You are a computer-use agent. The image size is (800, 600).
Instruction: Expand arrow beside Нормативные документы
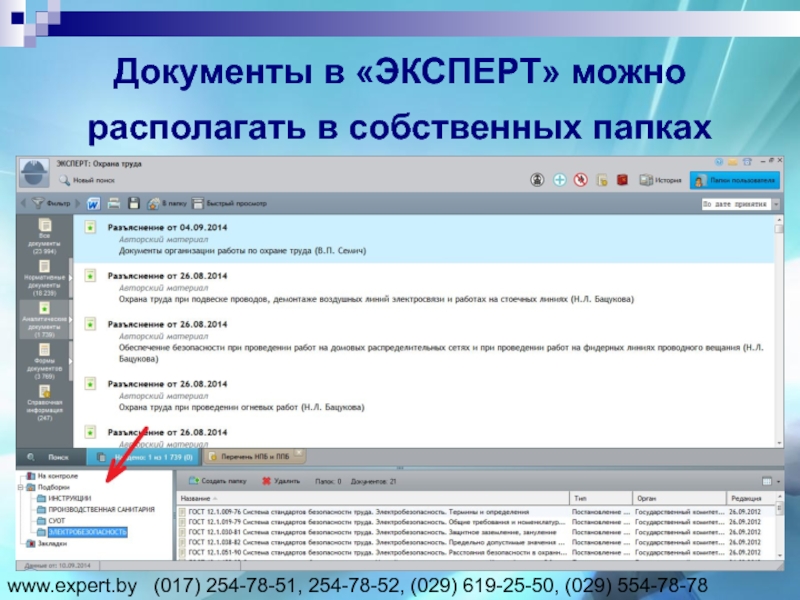click(x=70, y=278)
